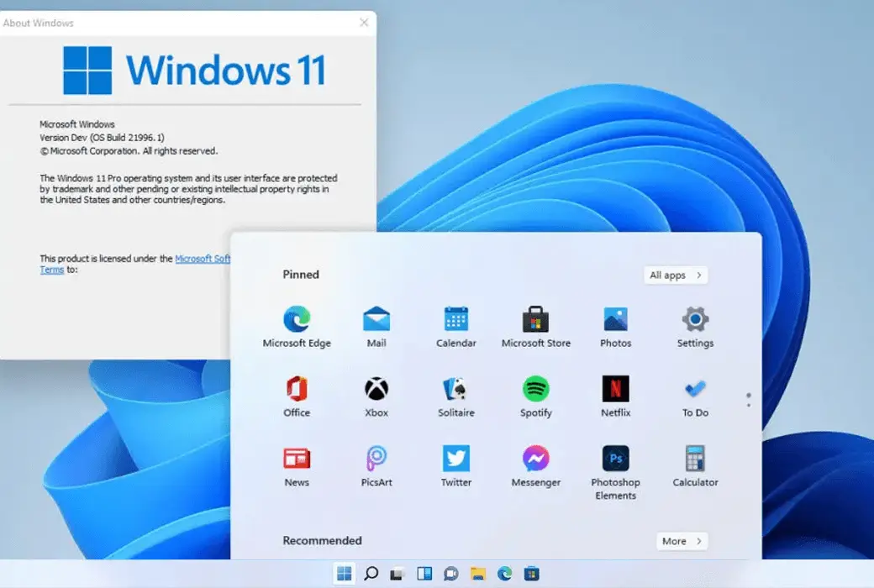Launch the Photos app
Screen dimensions: 874x588
pyautogui.click(x=615, y=326)
